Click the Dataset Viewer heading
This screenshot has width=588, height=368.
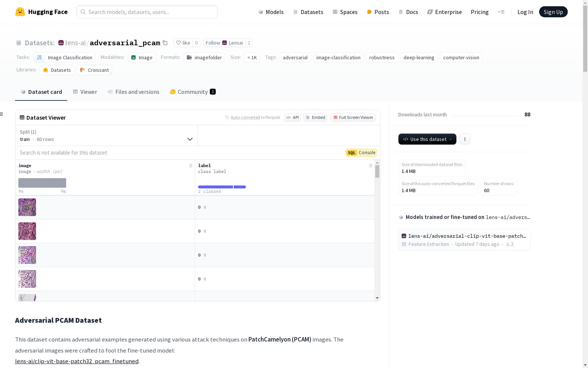pos(46,118)
